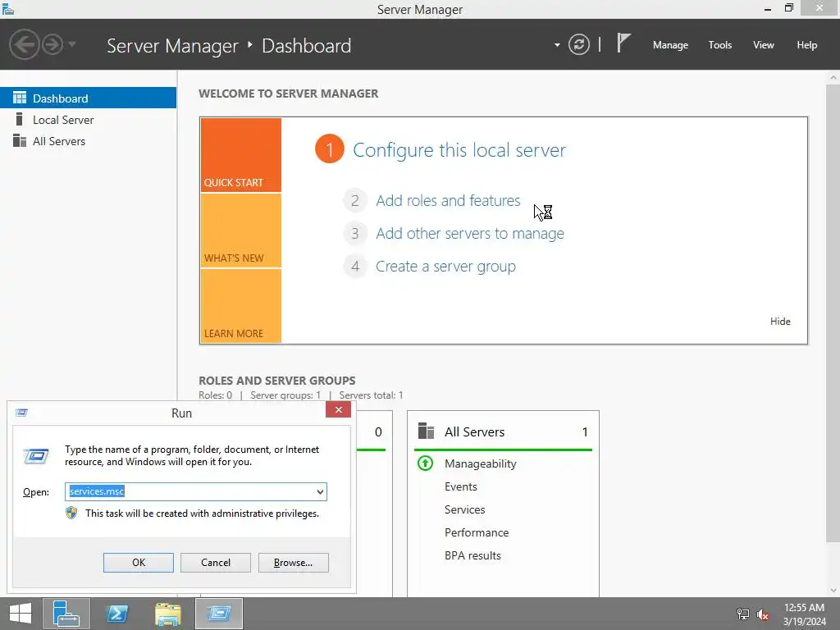Click the step 3 circle beside Add other servers
840x630 pixels.
pos(354,234)
